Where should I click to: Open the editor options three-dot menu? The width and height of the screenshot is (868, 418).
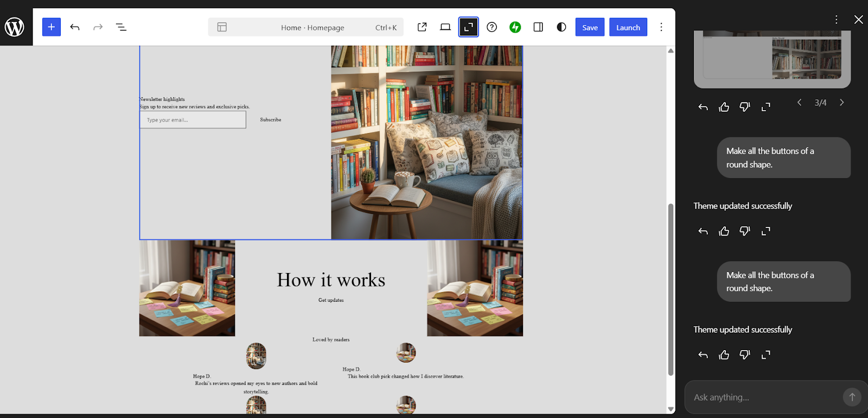661,27
